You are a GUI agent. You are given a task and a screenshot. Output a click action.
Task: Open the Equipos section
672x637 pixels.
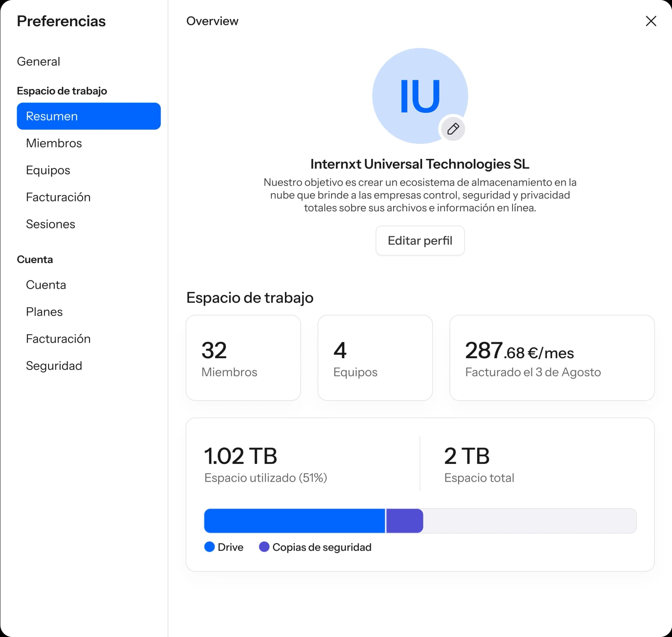[x=48, y=170]
